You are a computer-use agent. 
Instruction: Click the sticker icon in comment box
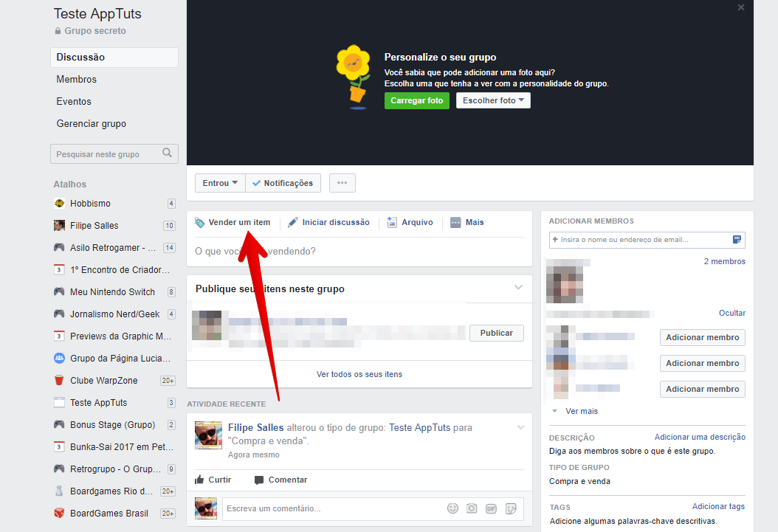point(511,508)
